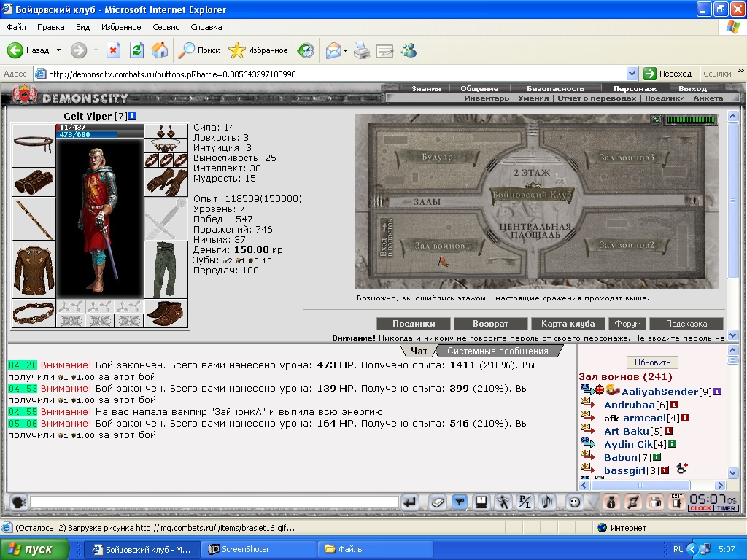Click the friends figures icon
This screenshot has width=747, height=560.
(655, 502)
